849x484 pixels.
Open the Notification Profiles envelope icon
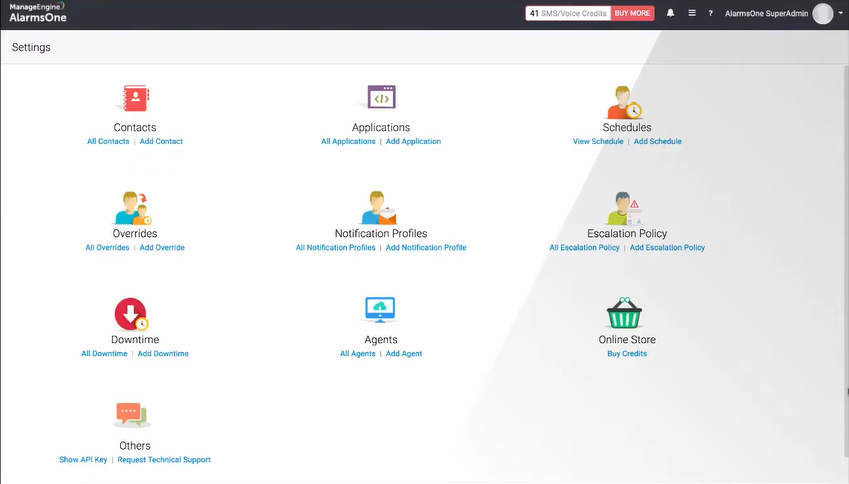379,208
